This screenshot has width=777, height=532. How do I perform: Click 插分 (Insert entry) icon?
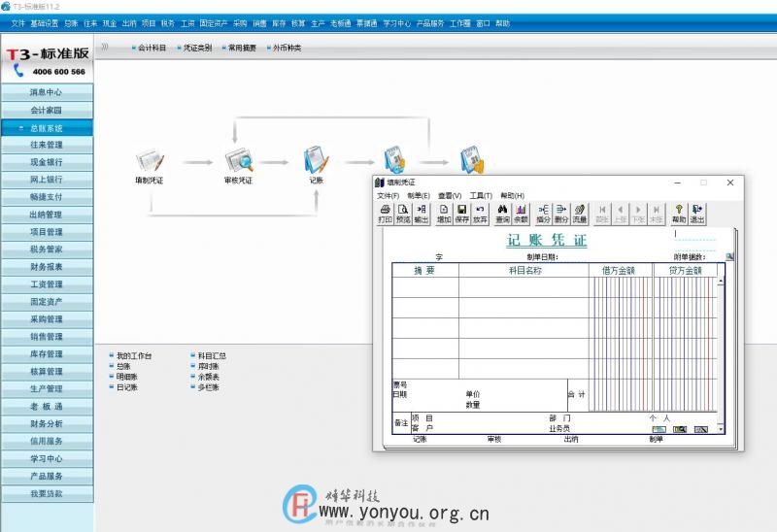544,214
